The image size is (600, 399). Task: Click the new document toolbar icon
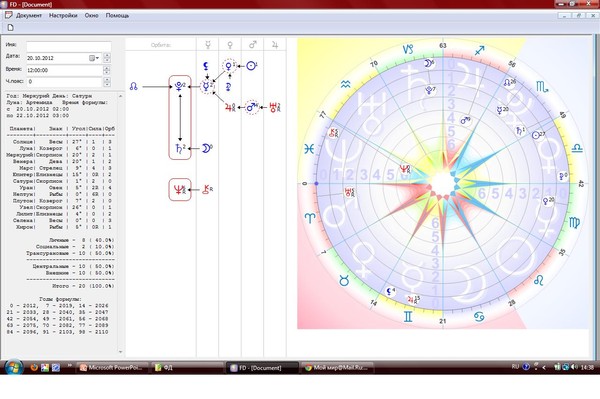pos(11,28)
